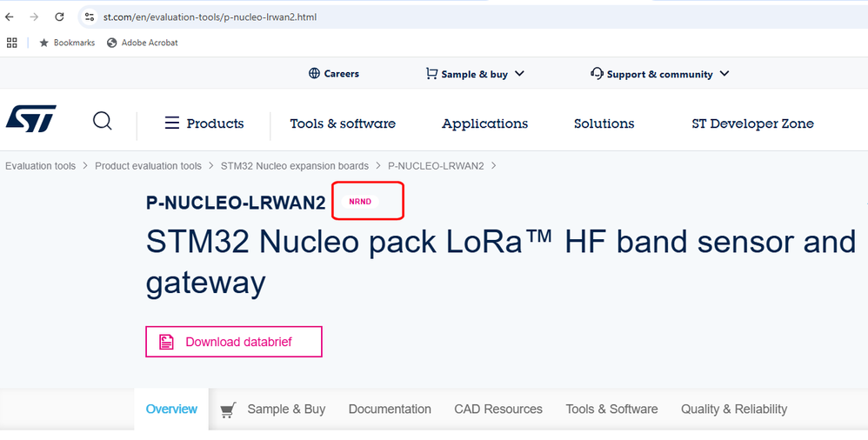Click Download databrief button
This screenshot has height=440, width=868.
pos(234,342)
